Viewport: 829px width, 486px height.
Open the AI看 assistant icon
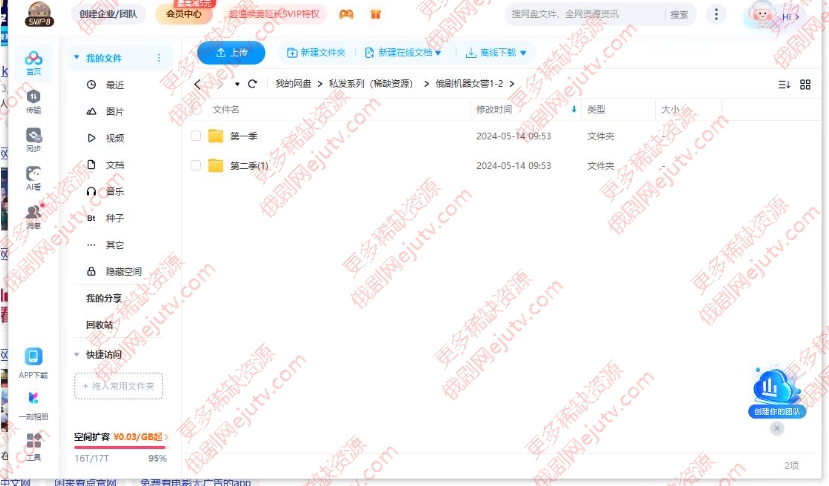[x=33, y=178]
